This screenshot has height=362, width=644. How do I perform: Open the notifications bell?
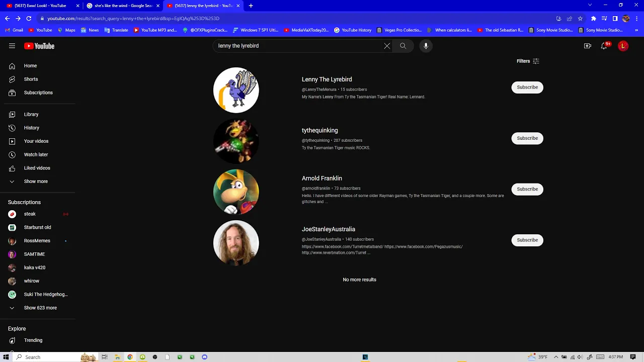click(604, 46)
